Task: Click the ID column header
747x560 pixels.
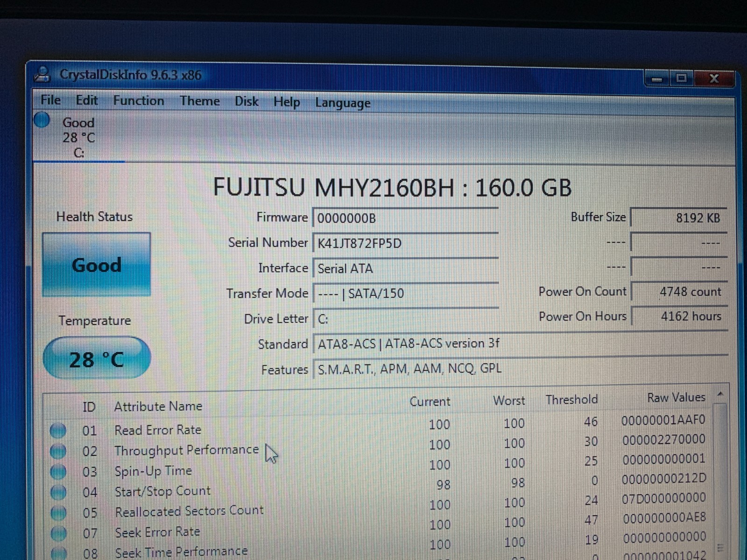Action: pyautogui.click(x=89, y=407)
